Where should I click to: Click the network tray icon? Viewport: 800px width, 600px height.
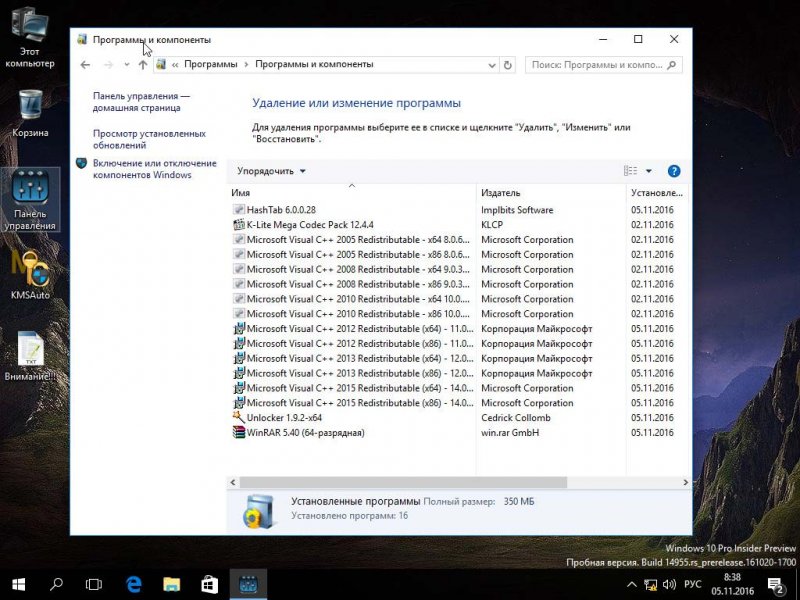click(x=650, y=585)
